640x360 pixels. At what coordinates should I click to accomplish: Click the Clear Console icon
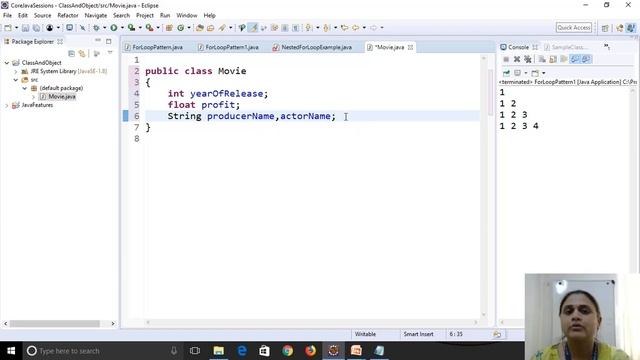tap(542, 59)
